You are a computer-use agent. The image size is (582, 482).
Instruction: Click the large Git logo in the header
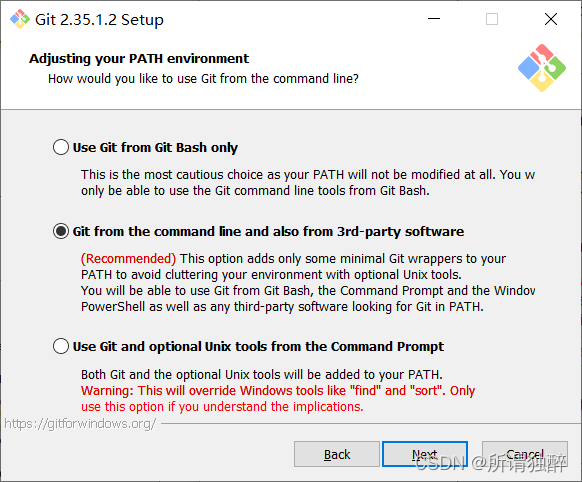[542, 68]
